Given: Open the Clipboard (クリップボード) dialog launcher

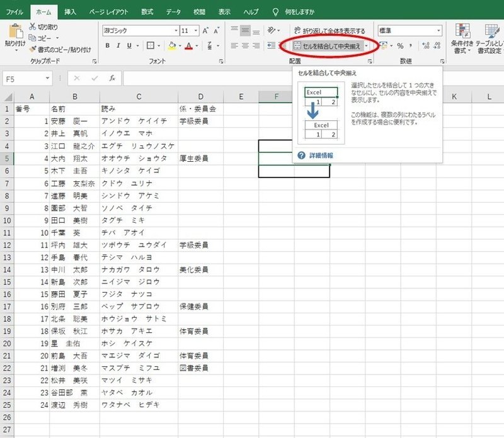Looking at the screenshot, I should tap(94, 61).
